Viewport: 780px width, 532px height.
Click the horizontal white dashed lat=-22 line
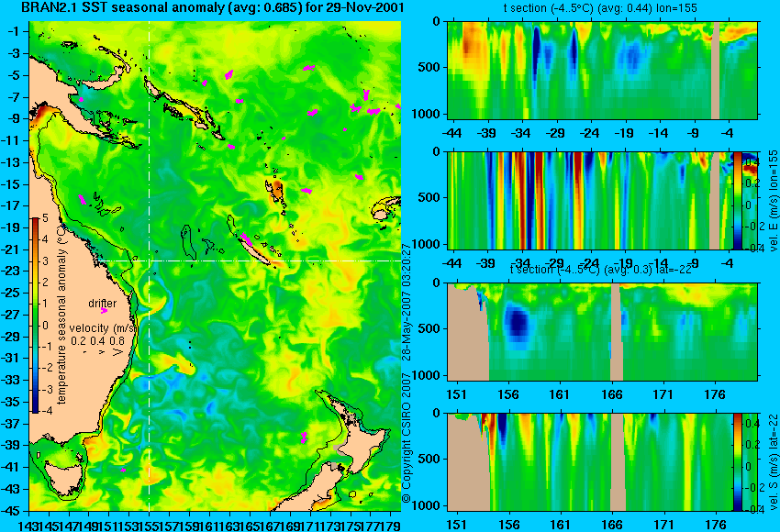[249, 261]
